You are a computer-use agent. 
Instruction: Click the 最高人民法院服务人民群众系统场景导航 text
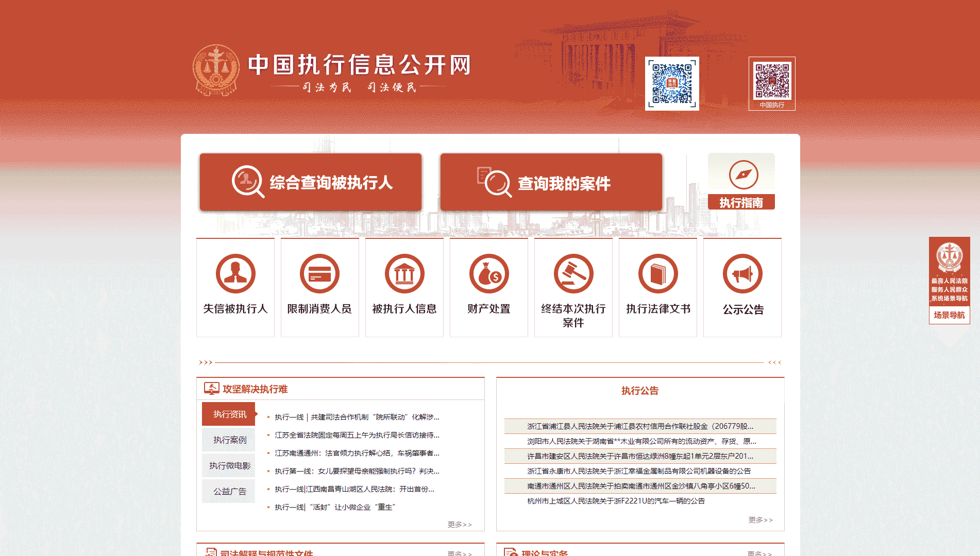click(950, 289)
